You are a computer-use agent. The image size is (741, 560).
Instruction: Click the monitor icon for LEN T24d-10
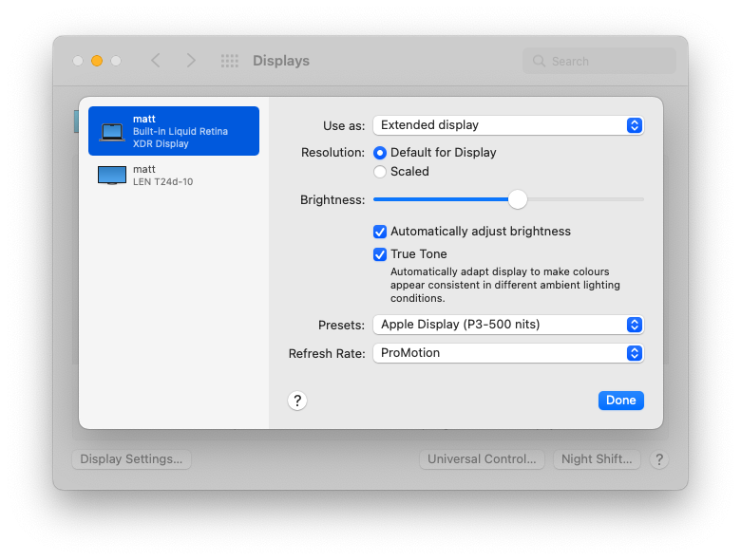point(112,176)
